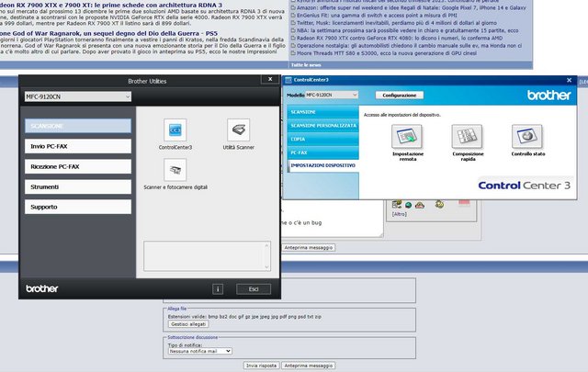This screenshot has height=372, width=588.
Task: Switch to SCANSIONE PERSONALIZZATA tab
Action: click(322, 126)
